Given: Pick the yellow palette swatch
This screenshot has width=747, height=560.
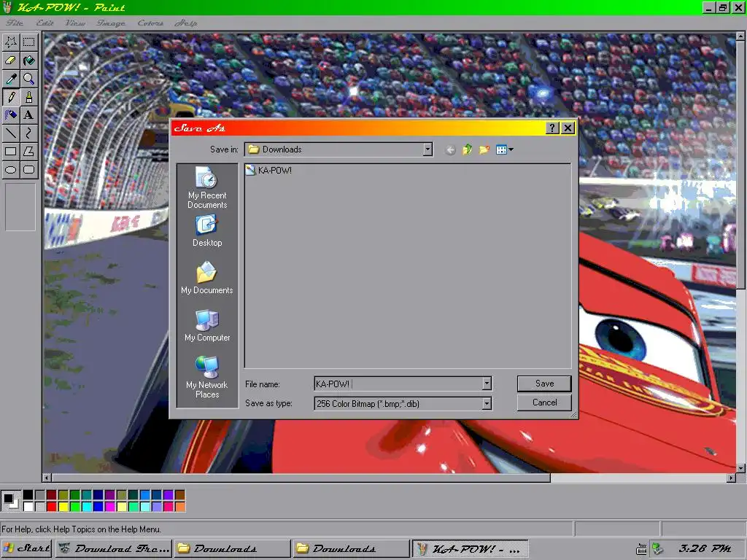Looking at the screenshot, I should pos(63,507).
